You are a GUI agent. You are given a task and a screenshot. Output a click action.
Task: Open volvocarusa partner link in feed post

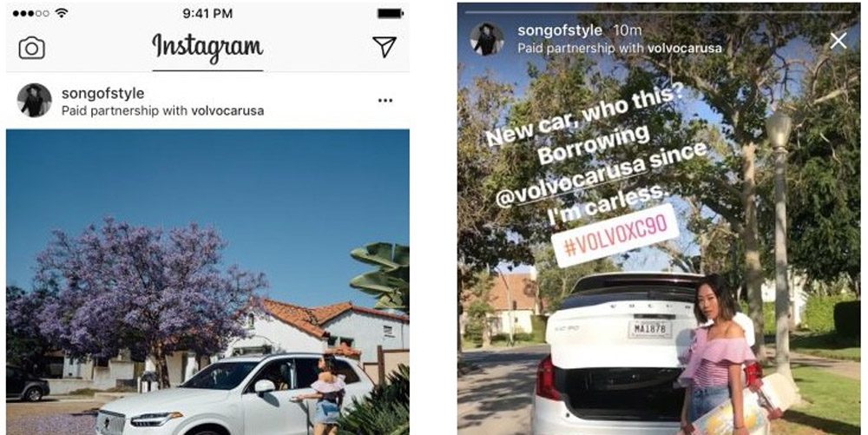(x=227, y=110)
